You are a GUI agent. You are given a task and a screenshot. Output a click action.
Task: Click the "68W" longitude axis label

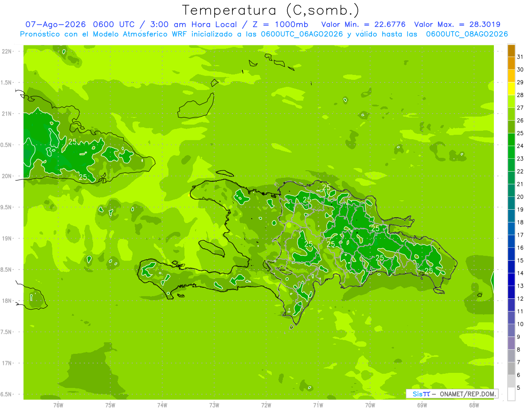pos(474,405)
